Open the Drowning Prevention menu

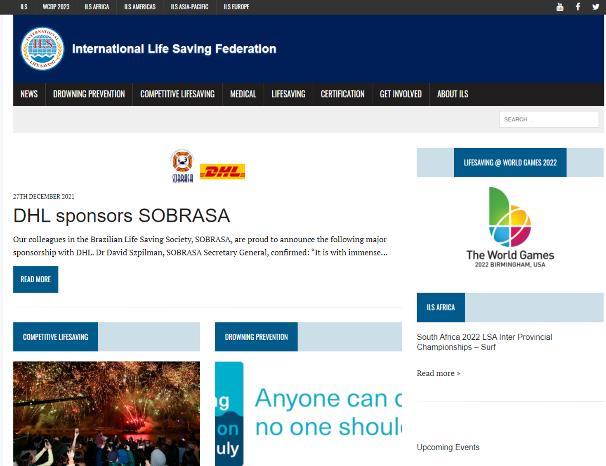point(89,94)
